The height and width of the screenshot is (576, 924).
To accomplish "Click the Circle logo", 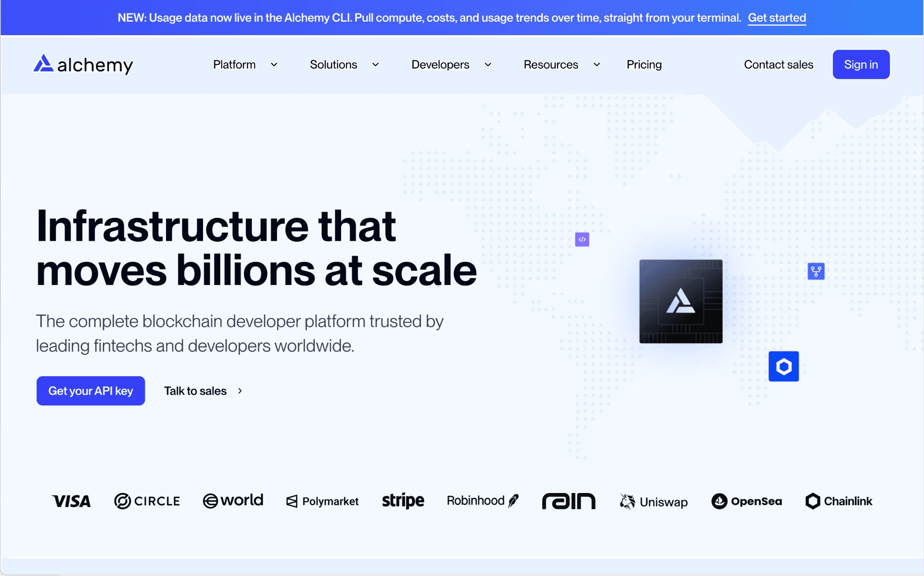I will [x=147, y=501].
